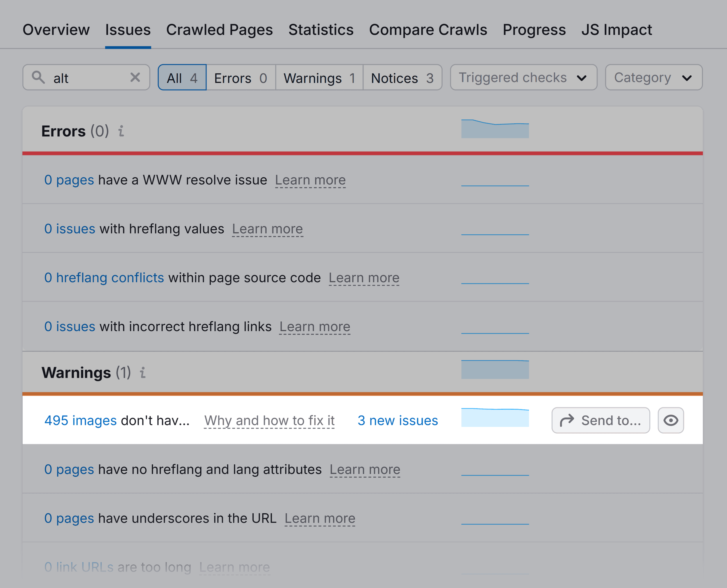Filter by Notices 3

point(402,78)
